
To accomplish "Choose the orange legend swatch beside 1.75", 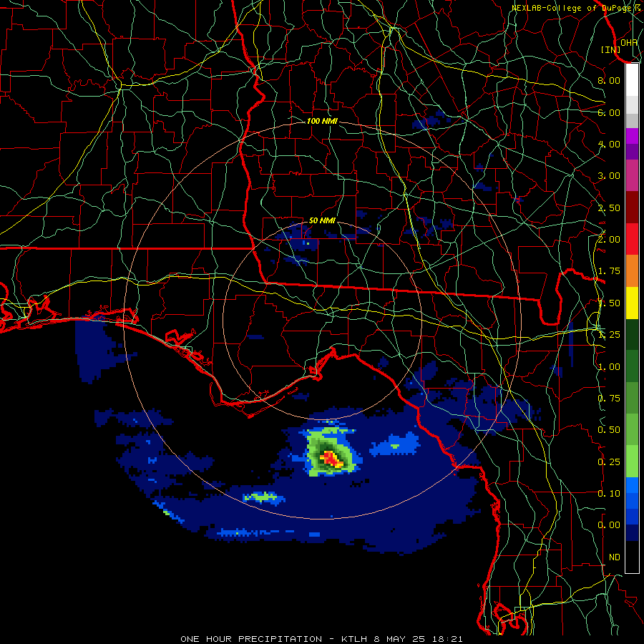I will 632,271.
